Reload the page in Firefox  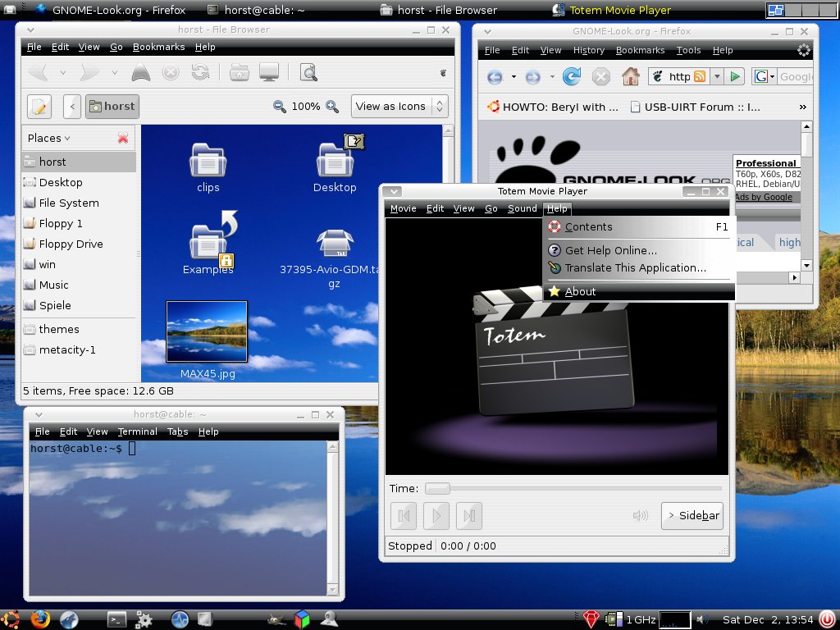pos(572,76)
